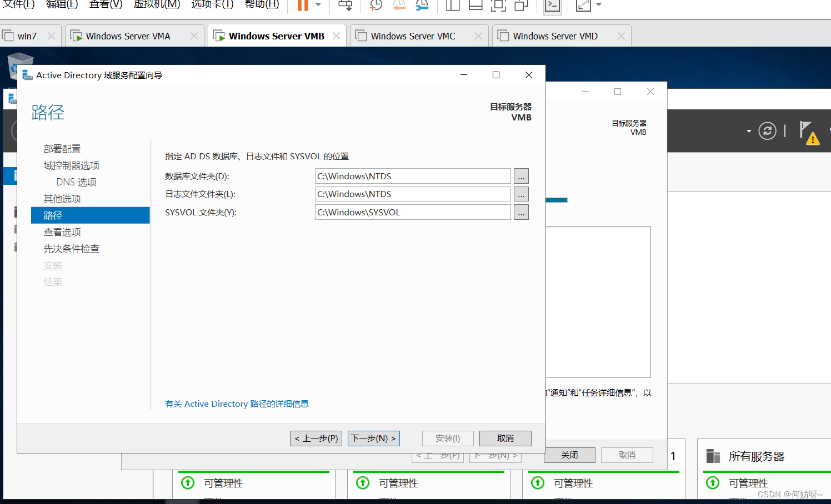This screenshot has height=504, width=831.
Task: Revert the virtual machine to its snapshot
Action: click(x=399, y=5)
